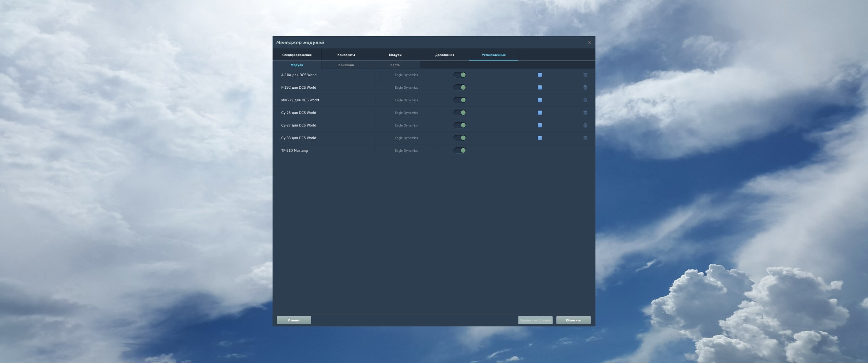The image size is (868, 363).
Task: Disable the A-10A module toggle
Action: pyautogui.click(x=460, y=75)
